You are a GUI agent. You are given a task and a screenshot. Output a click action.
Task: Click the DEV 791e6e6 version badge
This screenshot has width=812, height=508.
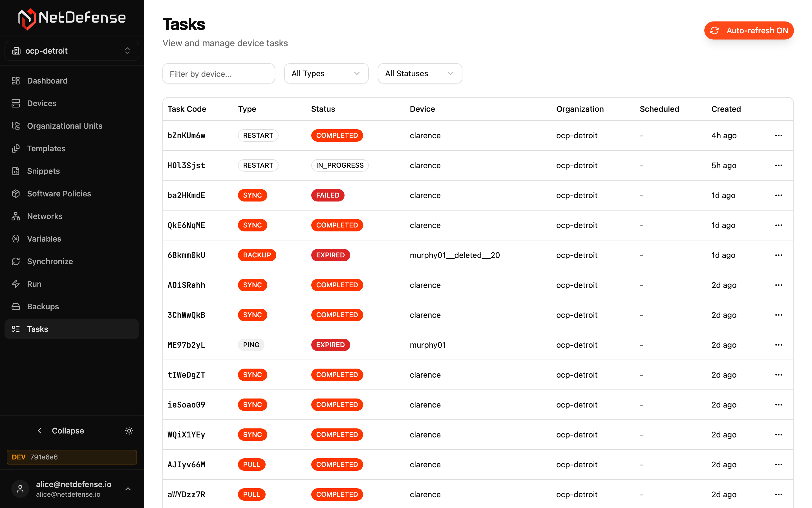click(x=72, y=457)
